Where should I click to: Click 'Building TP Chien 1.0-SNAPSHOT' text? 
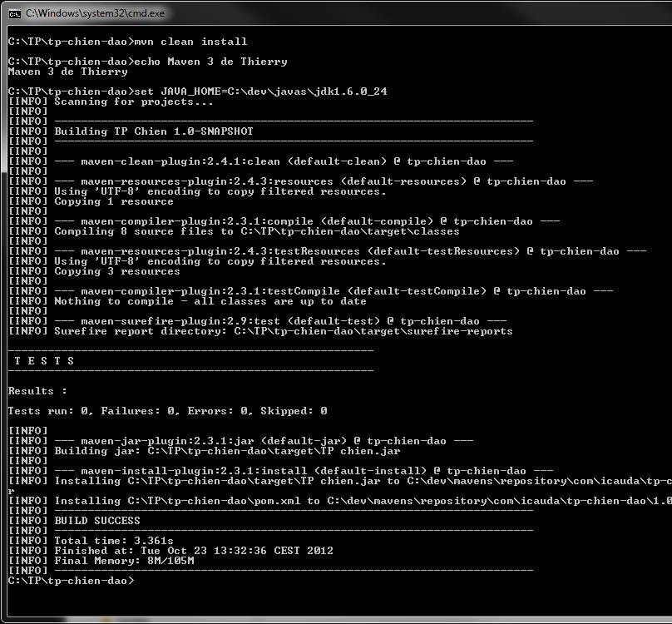(154, 131)
